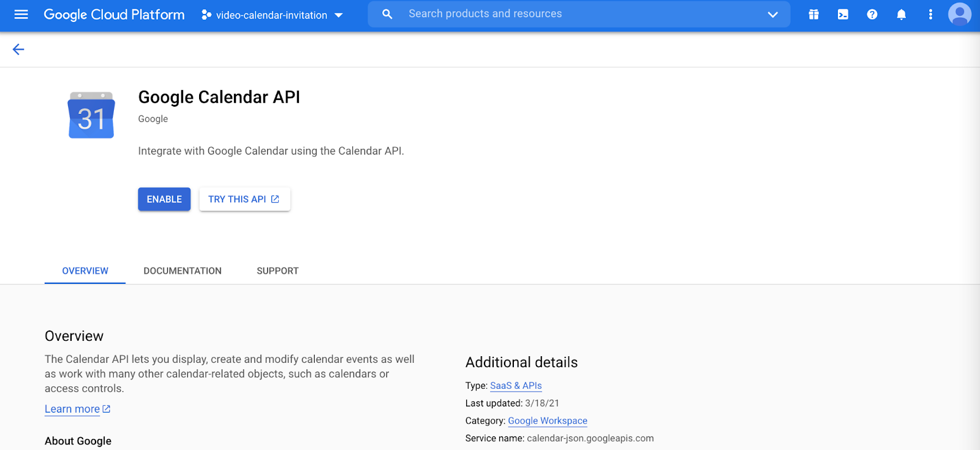Open the three-dot settings menu
Image resolution: width=980 pixels, height=450 pixels.
pyautogui.click(x=930, y=14)
